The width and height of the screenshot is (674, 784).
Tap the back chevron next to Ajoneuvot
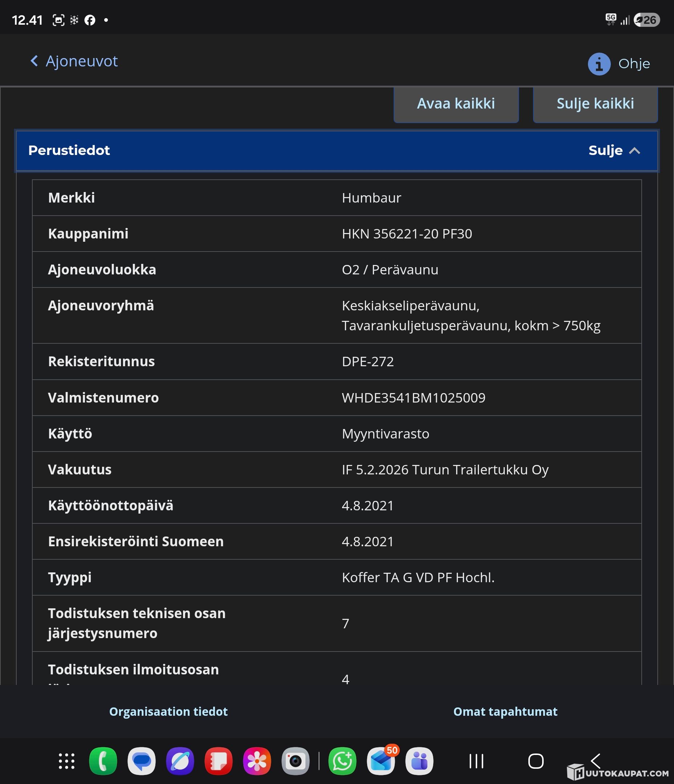34,61
